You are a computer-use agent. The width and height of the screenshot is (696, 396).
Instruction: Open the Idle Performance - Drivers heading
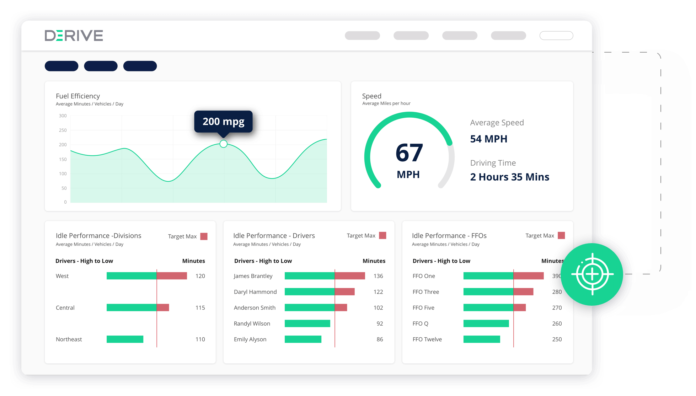274,236
